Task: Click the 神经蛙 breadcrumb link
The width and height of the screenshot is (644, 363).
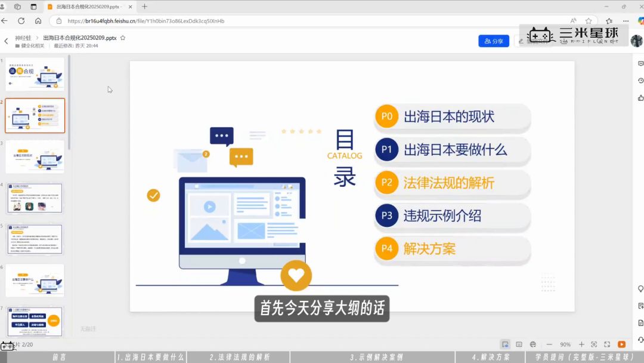Action: tap(23, 38)
